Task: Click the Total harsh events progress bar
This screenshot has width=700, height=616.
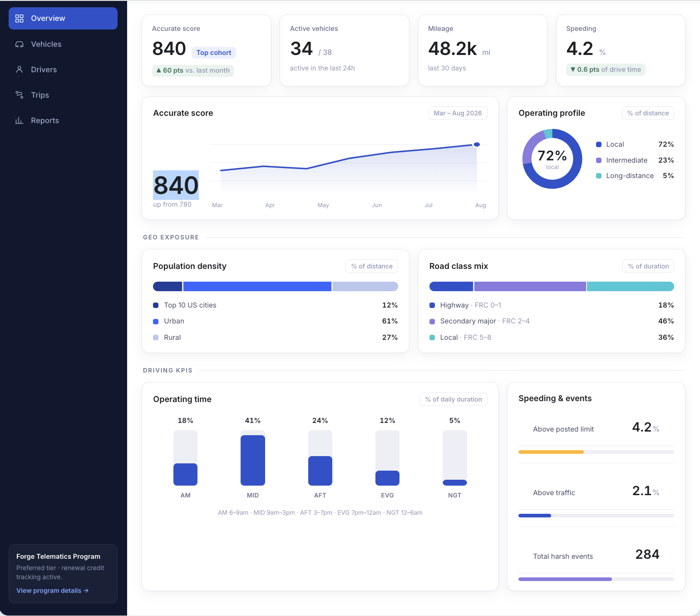Action: tap(596, 579)
